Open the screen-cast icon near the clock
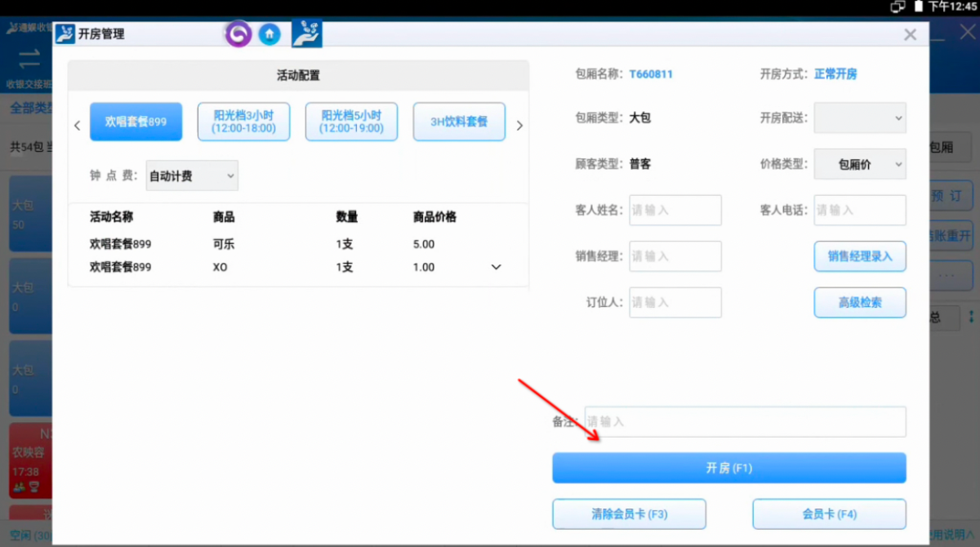Viewport: 980px width, 547px height. coord(898,7)
